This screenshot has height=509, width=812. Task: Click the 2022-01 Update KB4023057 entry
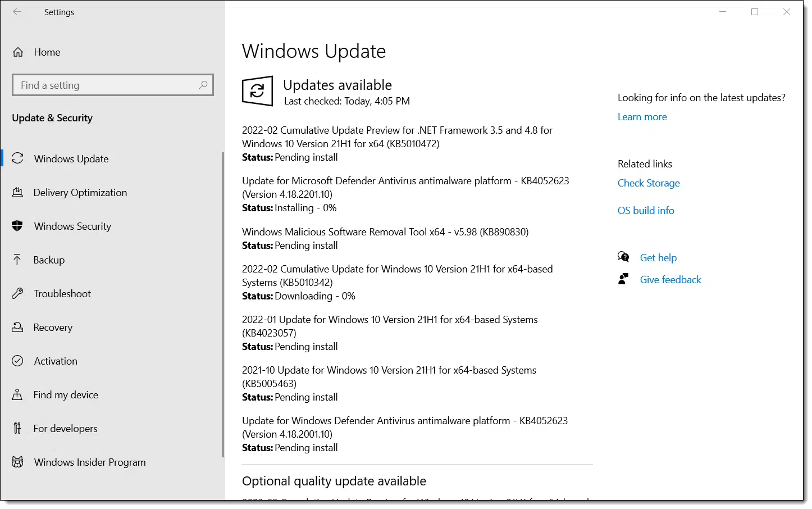click(390, 333)
